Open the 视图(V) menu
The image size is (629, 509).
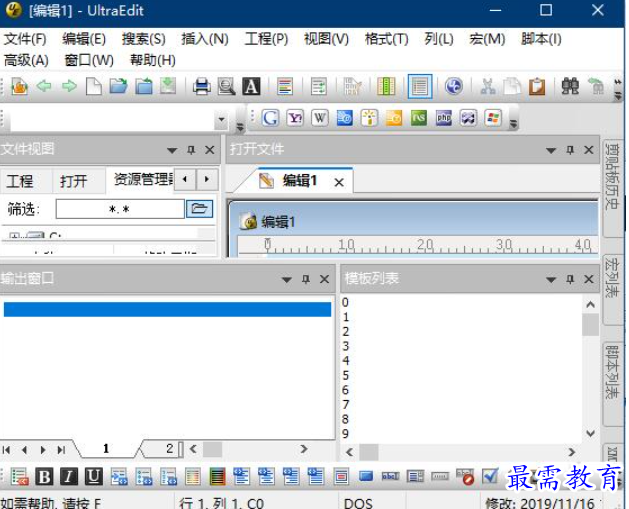(x=326, y=39)
